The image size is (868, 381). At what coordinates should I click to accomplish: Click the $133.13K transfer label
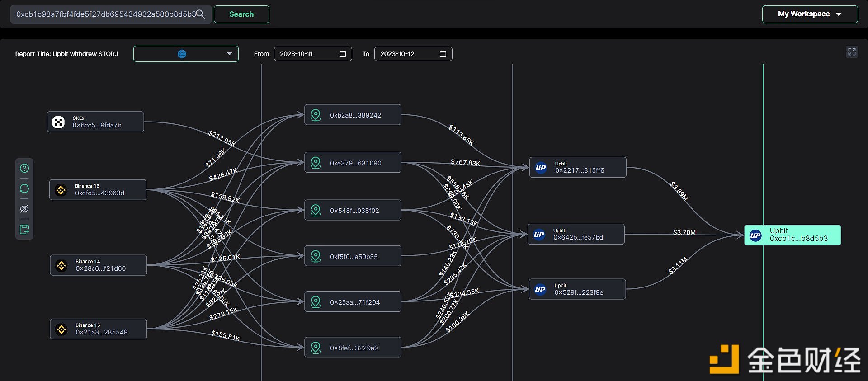click(464, 219)
